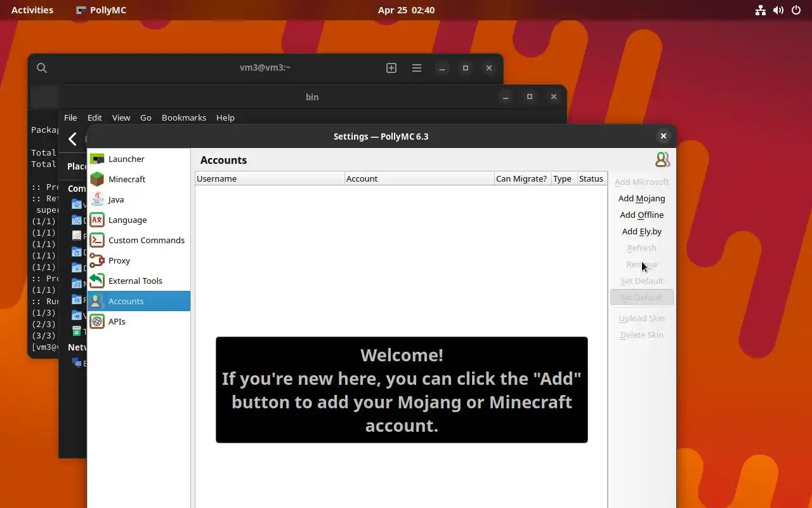Open new tab in terminal window
Image resolution: width=812 pixels, height=508 pixels.
click(391, 68)
